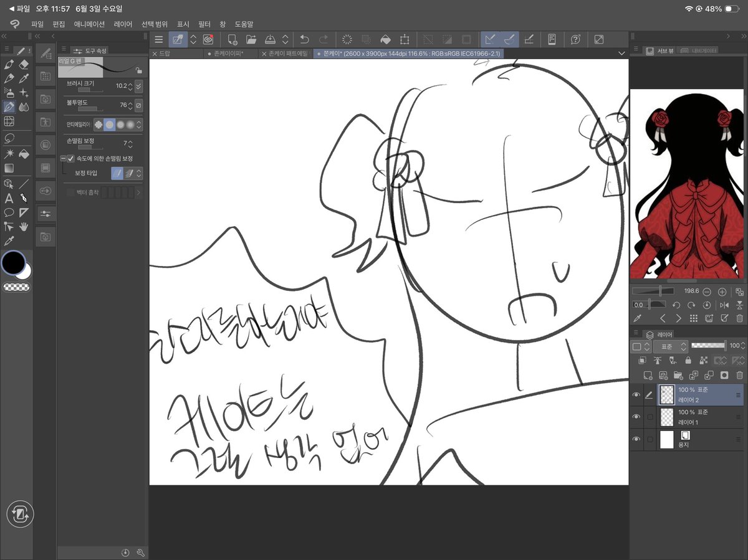Toggle visibility eye of 레이어 1
Image resolution: width=748 pixels, height=560 pixels.
pyautogui.click(x=636, y=417)
